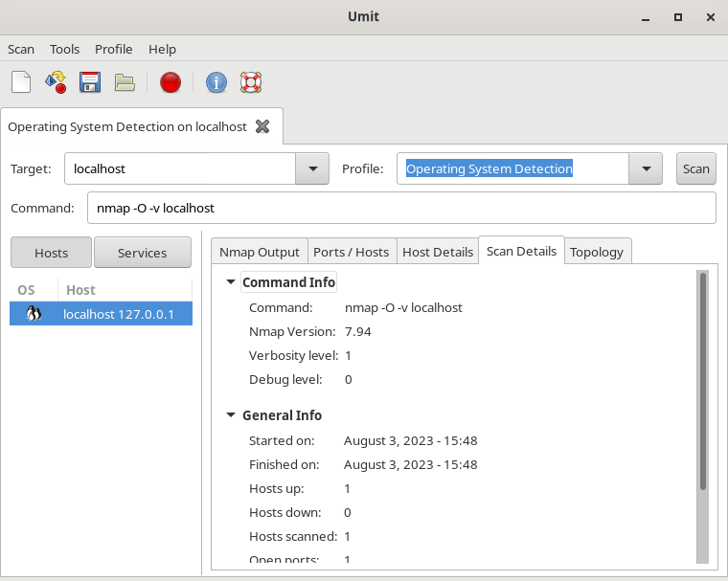The height and width of the screenshot is (581, 728).
Task: Click the New Scan blank page icon
Action: click(21, 82)
